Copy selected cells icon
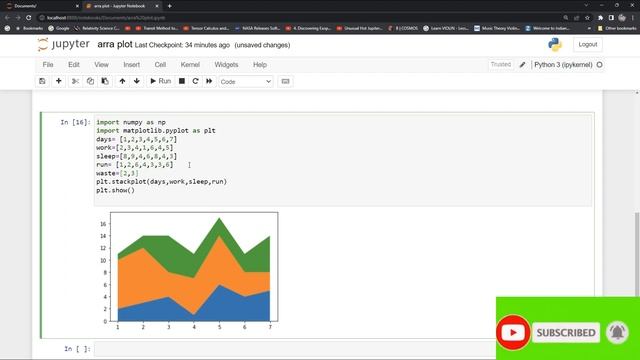The width and height of the screenshot is (640, 360). [x=90, y=81]
